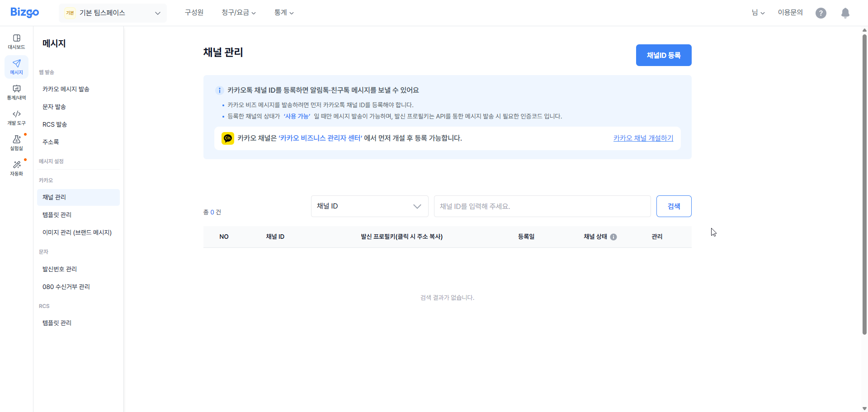
Task: Open the 구성원 menu item
Action: pyautogui.click(x=194, y=13)
